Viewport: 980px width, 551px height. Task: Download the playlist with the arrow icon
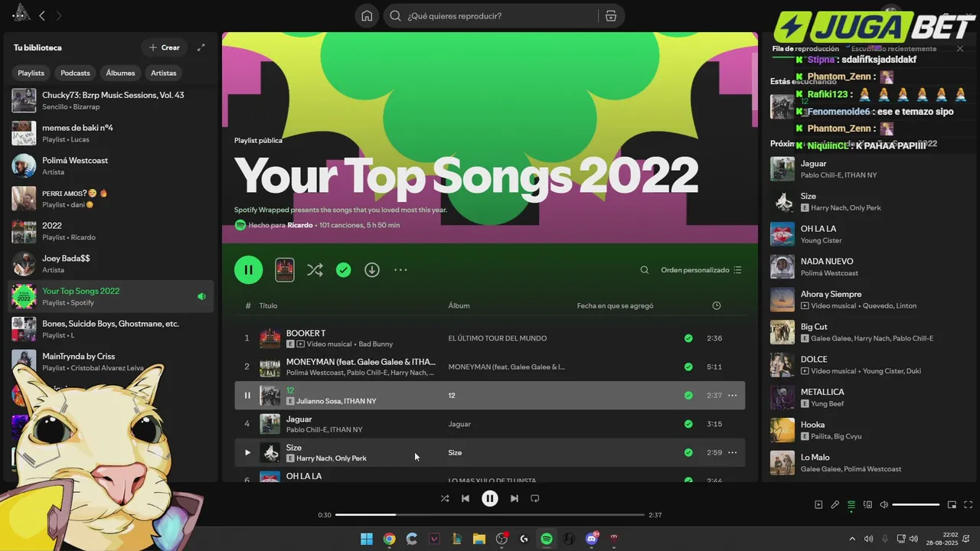tap(372, 269)
